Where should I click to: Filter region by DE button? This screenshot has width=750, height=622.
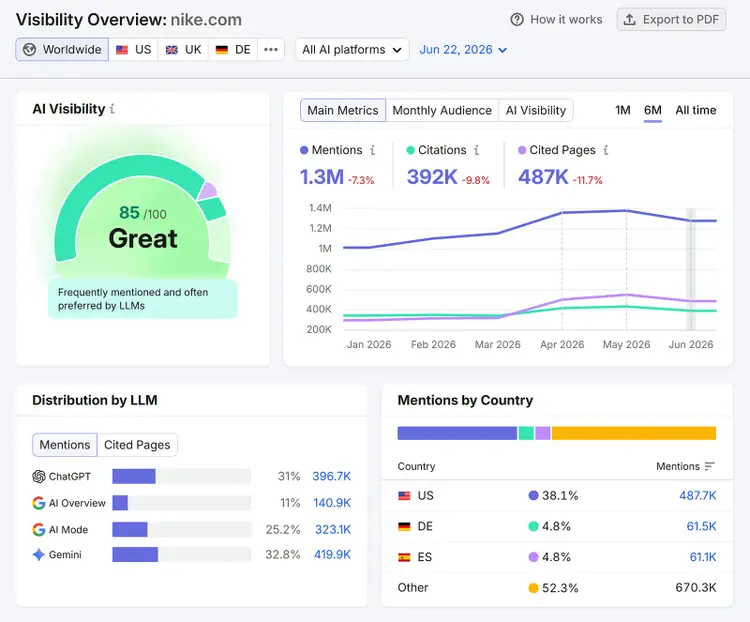pyautogui.click(x=233, y=50)
